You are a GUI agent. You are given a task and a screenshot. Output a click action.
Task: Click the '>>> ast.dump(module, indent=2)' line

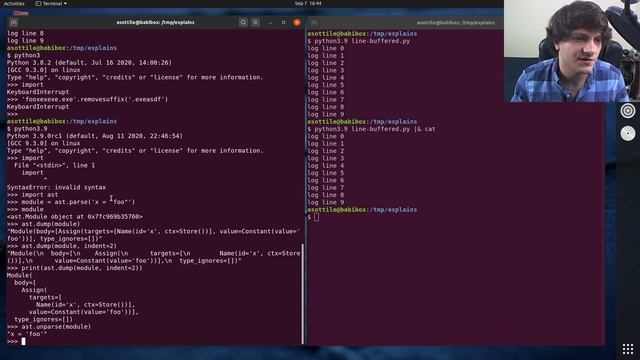point(62,247)
